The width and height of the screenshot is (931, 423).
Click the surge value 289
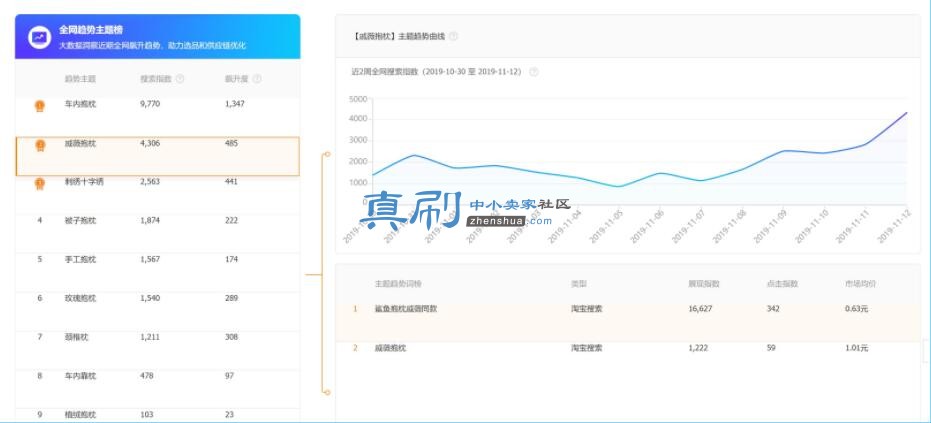click(232, 298)
